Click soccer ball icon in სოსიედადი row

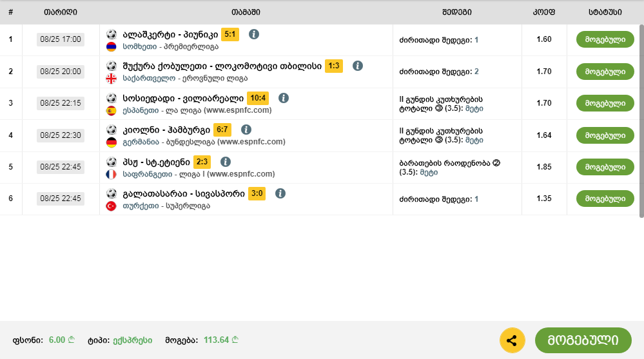click(112, 98)
